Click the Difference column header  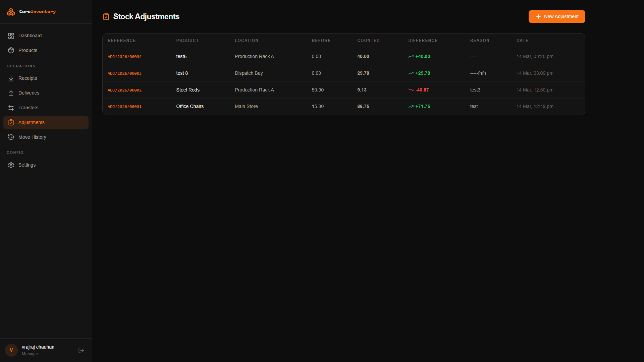(x=423, y=41)
